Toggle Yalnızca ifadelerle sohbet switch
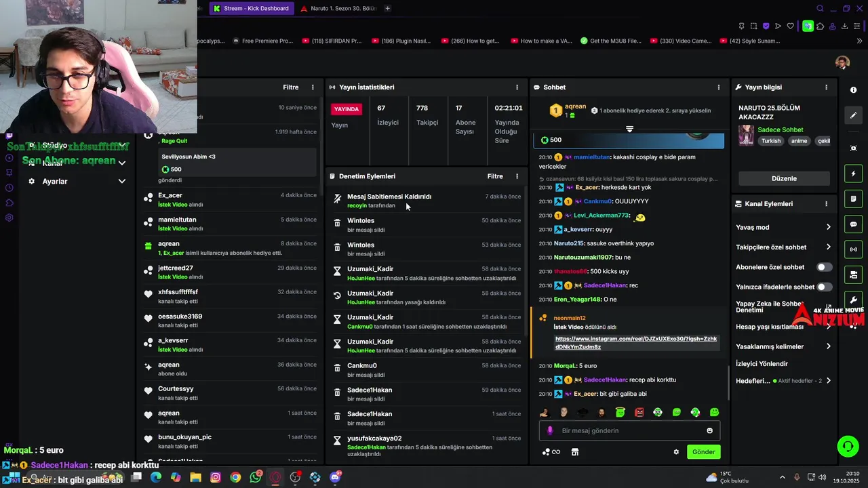 (824, 287)
